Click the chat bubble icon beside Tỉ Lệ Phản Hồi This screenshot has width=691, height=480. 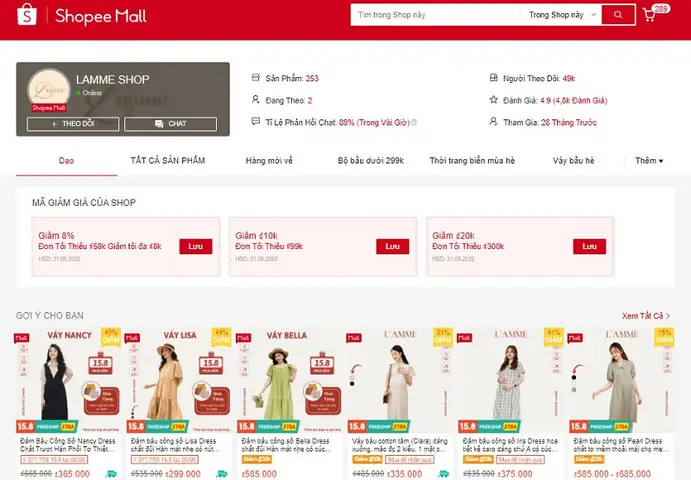[x=256, y=121]
